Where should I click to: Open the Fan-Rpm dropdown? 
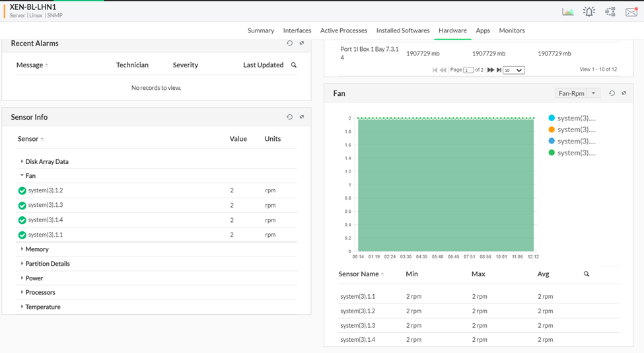(577, 93)
